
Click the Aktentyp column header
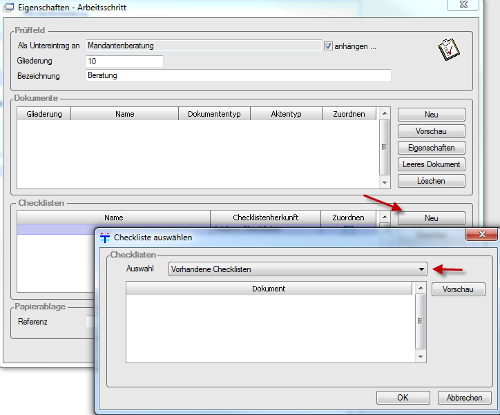286,114
